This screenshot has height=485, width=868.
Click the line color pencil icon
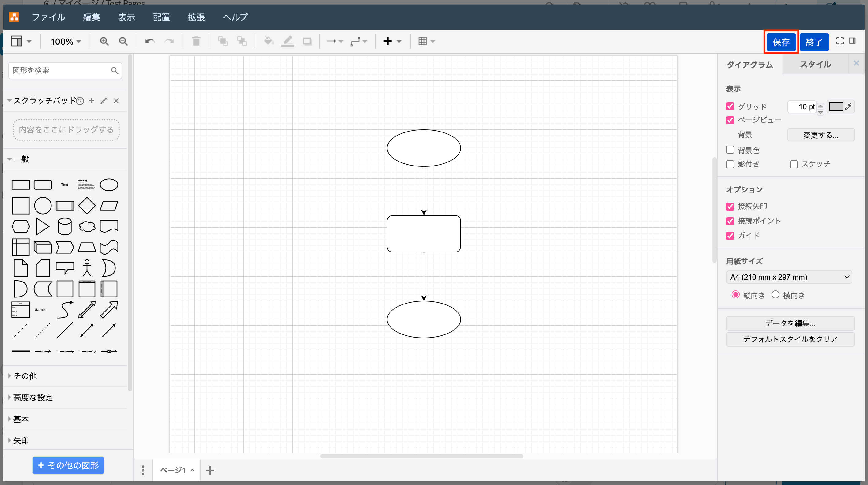[288, 41]
